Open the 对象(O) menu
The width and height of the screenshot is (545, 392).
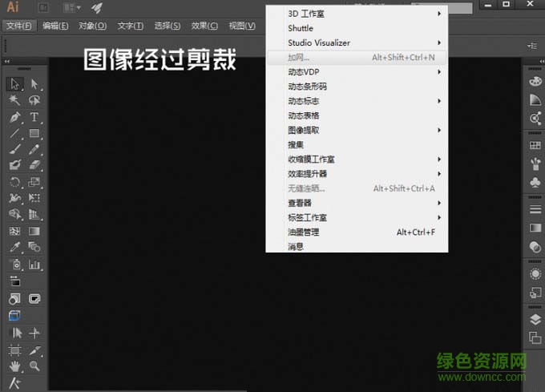[x=92, y=26]
